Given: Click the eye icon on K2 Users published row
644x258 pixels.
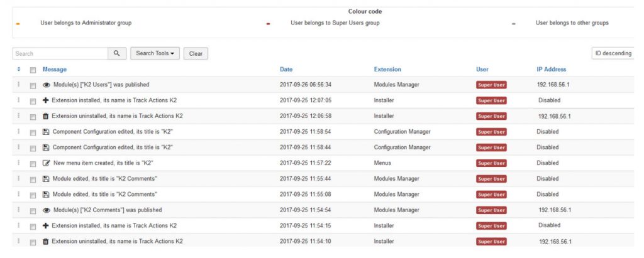Looking at the screenshot, I should [x=47, y=85].
